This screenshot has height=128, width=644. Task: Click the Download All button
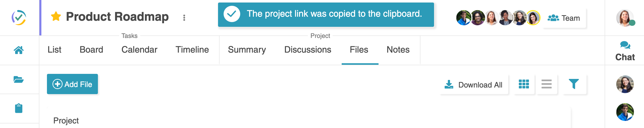474,84
